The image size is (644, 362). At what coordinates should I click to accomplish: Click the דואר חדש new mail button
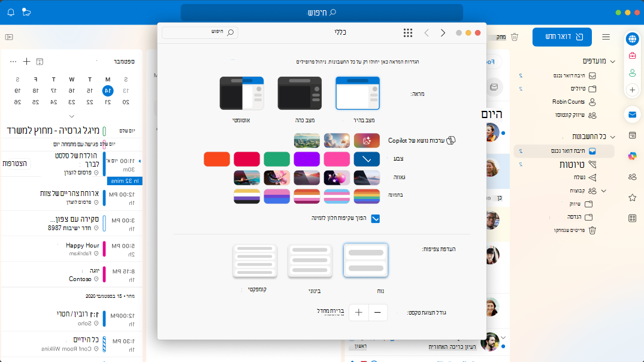(562, 37)
